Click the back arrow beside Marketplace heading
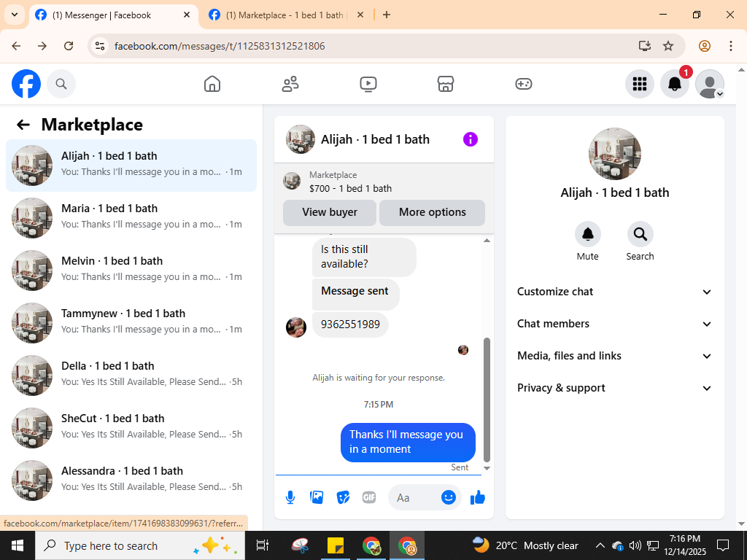Image resolution: width=747 pixels, height=560 pixels. pos(23,125)
